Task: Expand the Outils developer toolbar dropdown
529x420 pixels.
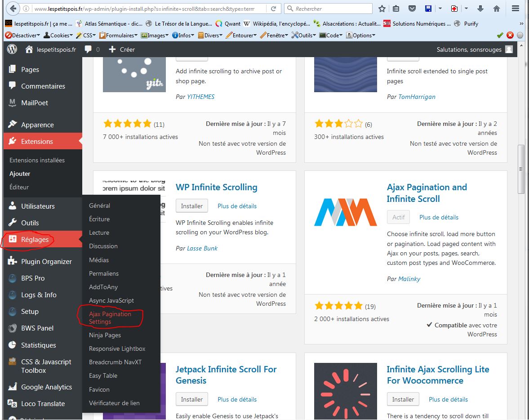Action: pos(304,35)
